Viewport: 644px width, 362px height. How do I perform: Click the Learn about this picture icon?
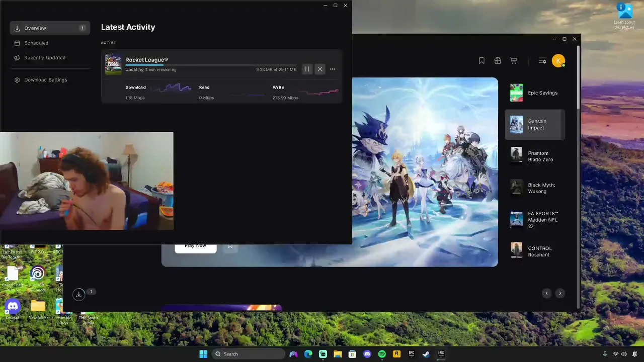(x=624, y=15)
